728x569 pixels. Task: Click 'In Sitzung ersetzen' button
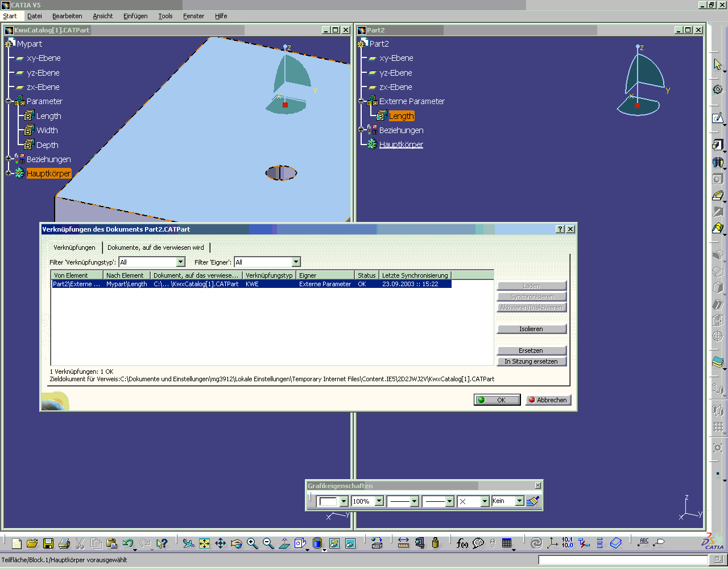click(531, 361)
